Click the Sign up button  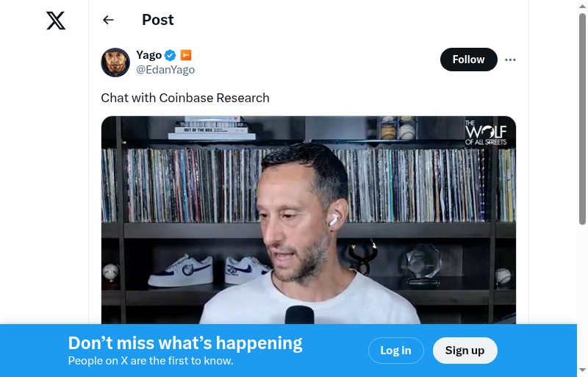[x=465, y=351]
